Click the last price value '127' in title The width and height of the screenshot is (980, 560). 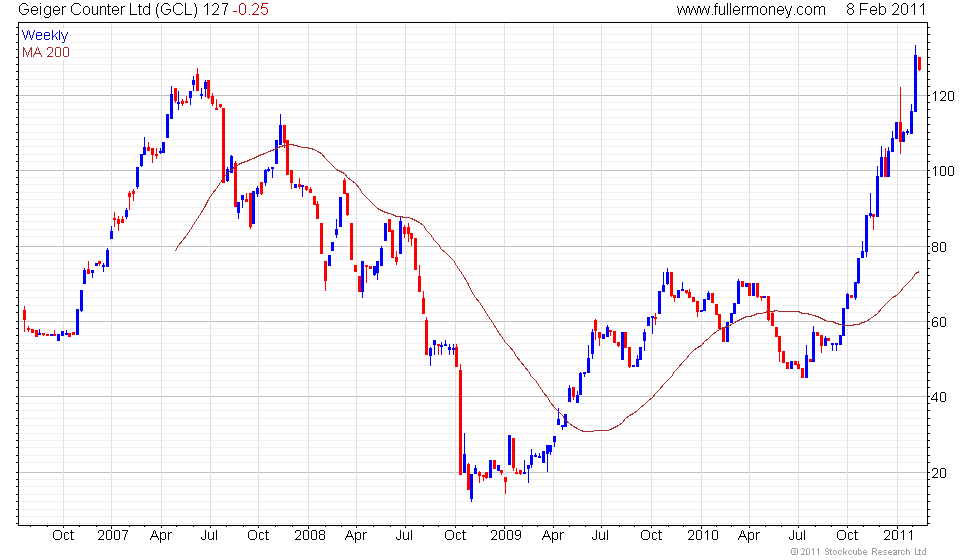216,9
